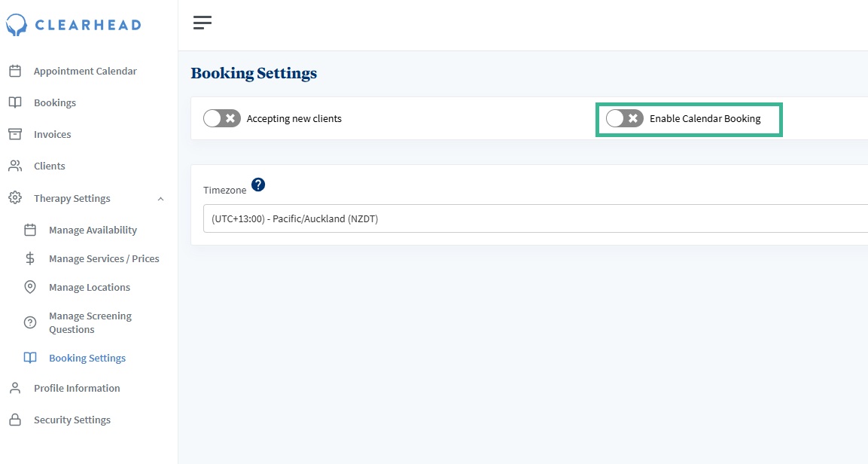This screenshot has width=868, height=464.
Task: Open the hamburger menu icon
Action: pos(202,23)
